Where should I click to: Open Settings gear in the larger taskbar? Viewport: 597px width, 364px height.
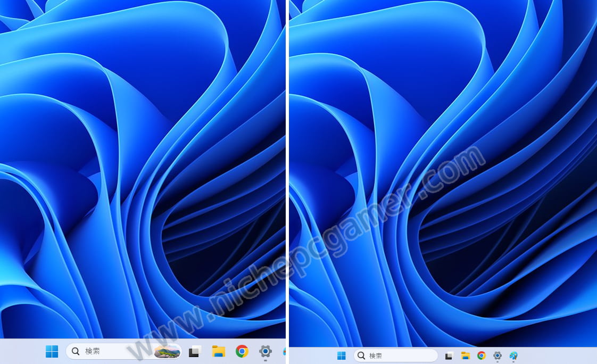pyautogui.click(x=266, y=351)
